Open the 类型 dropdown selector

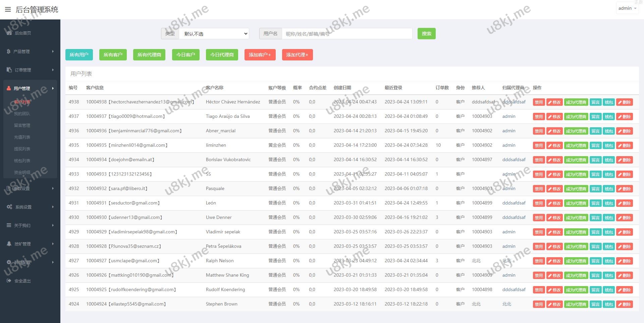tap(214, 34)
